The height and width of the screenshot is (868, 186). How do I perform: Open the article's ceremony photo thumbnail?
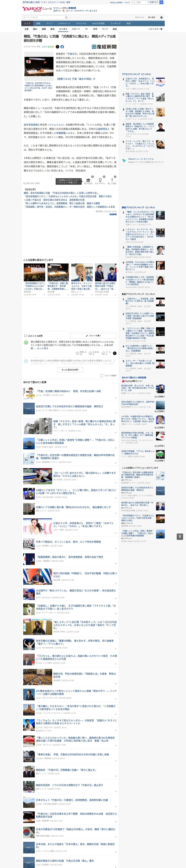click(x=39, y=66)
